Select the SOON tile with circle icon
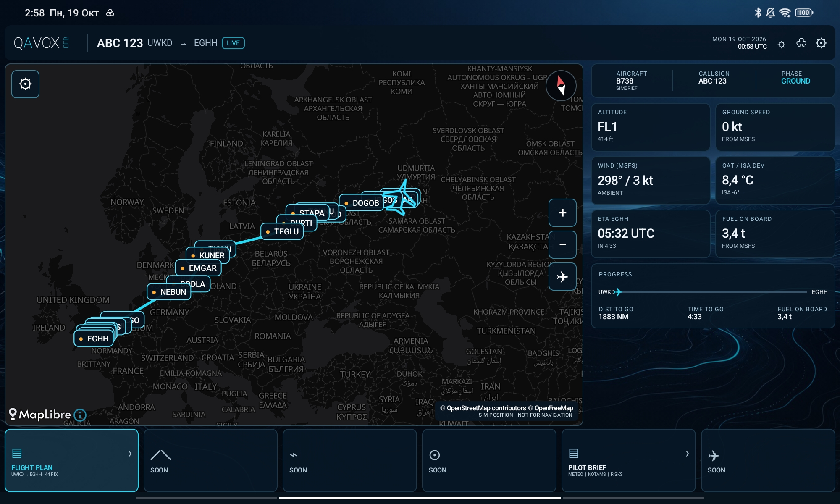 489,460
